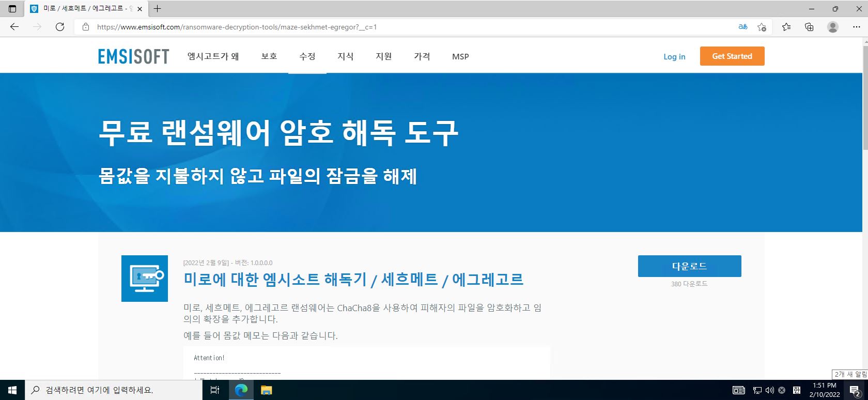
Task: Open Microsoft Edge from the taskbar
Action: pos(241,390)
